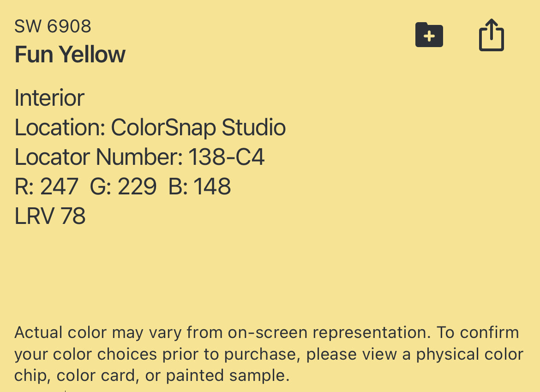Tap the B: 148 blue value
Image resolution: width=540 pixels, height=392 pixels.
[x=200, y=187]
